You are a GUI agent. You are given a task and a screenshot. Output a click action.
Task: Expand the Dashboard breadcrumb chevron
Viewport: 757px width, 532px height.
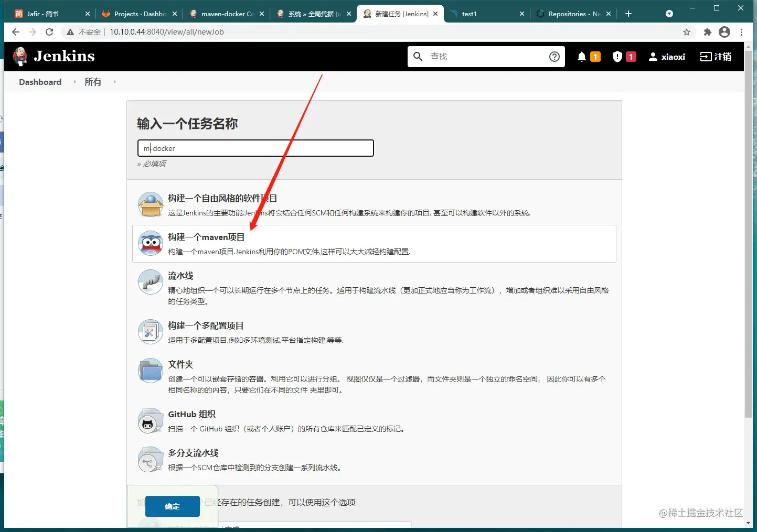click(x=74, y=82)
